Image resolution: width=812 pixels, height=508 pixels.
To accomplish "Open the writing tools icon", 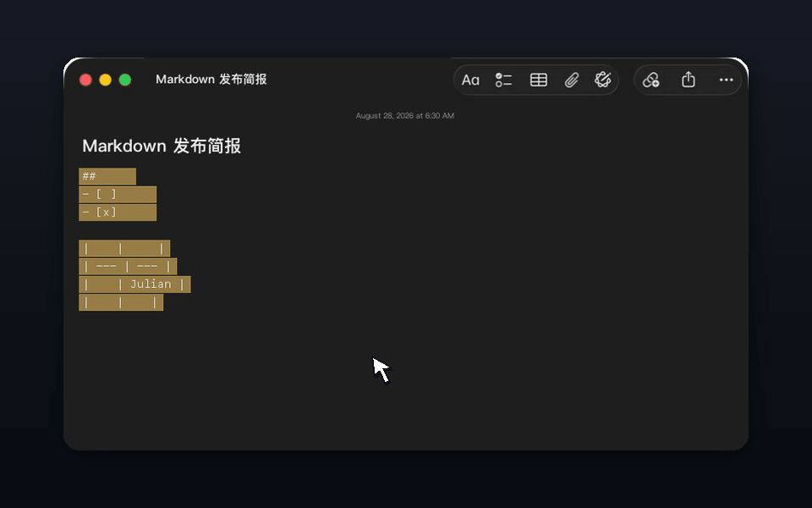I will coord(603,80).
